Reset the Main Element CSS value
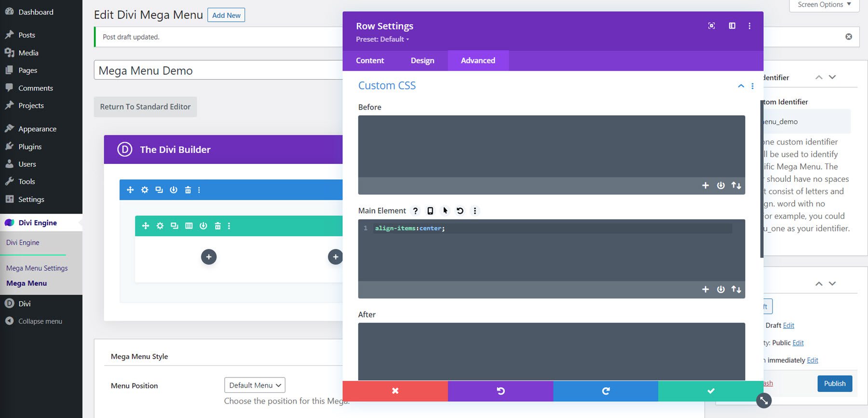Image resolution: width=868 pixels, height=418 pixels. click(x=460, y=211)
